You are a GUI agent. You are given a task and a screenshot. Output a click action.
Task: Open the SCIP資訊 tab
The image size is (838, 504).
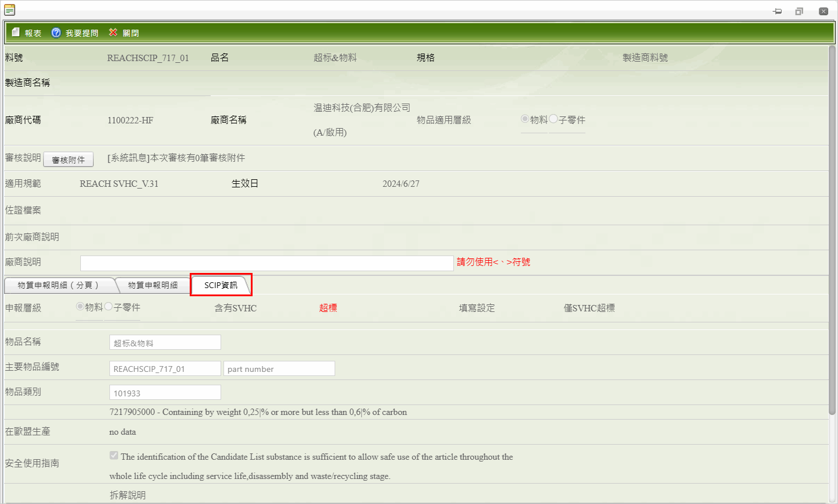pyautogui.click(x=221, y=285)
